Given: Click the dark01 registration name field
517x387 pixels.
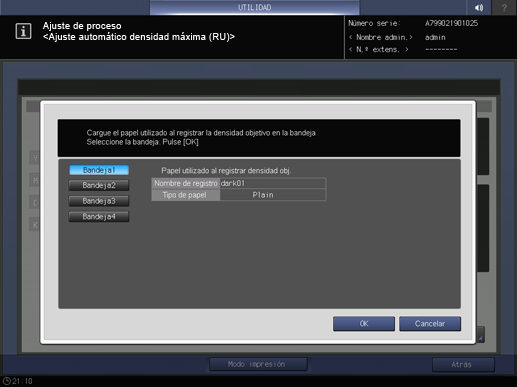Looking at the screenshot, I should point(273,183).
